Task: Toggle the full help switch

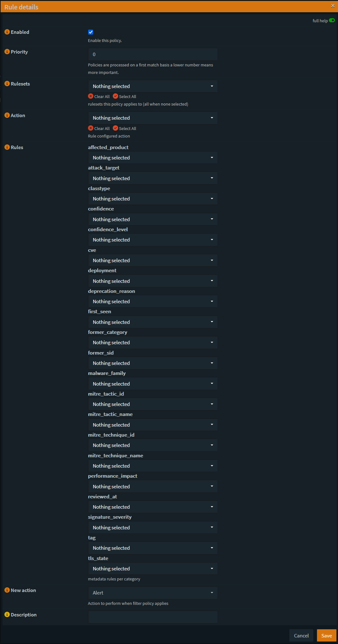Action: (332, 20)
